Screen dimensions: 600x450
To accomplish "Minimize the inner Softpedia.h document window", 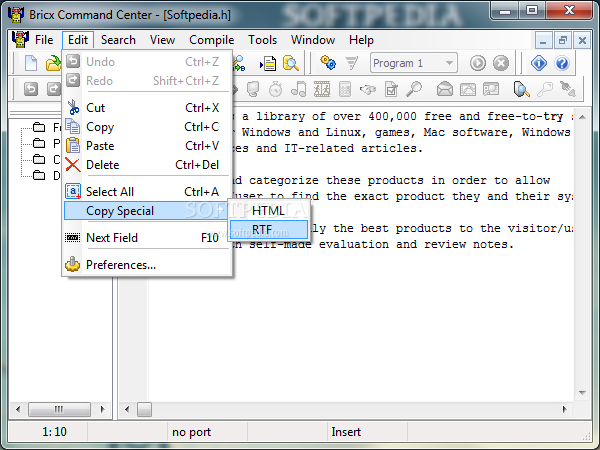I will tap(543, 40).
